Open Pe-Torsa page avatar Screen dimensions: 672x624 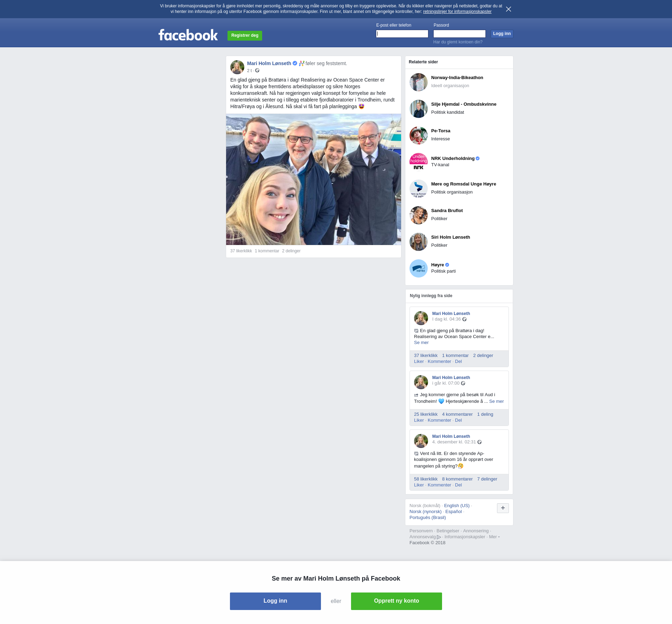[x=419, y=135]
